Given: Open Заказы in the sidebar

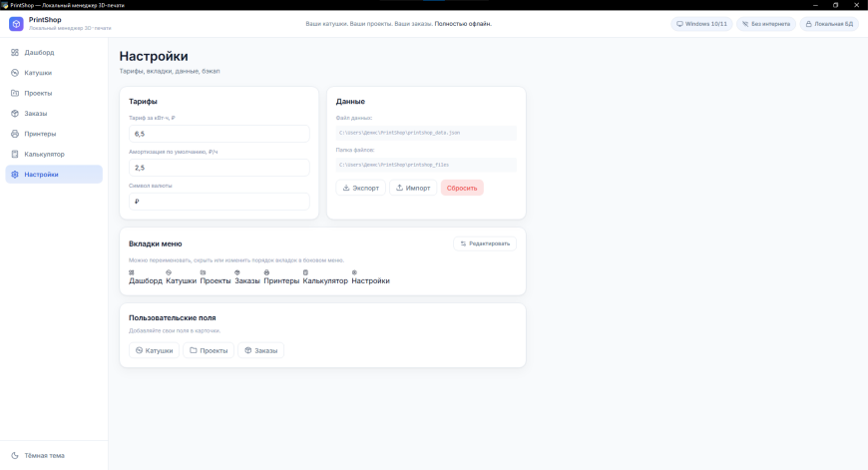Looking at the screenshot, I should point(54,114).
